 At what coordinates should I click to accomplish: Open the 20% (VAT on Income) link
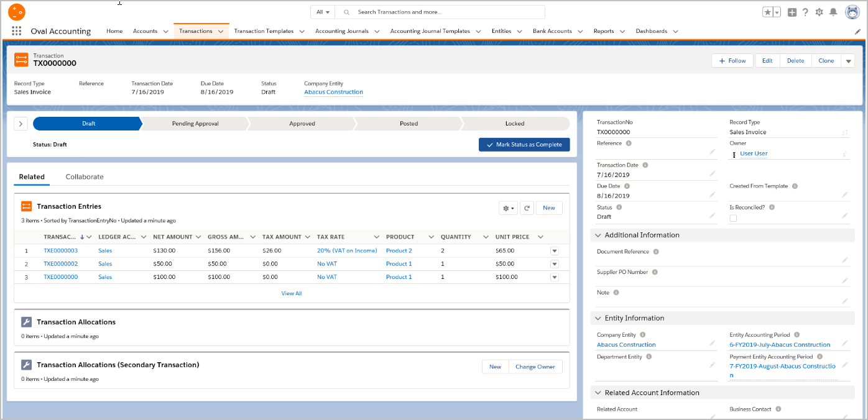[347, 251]
